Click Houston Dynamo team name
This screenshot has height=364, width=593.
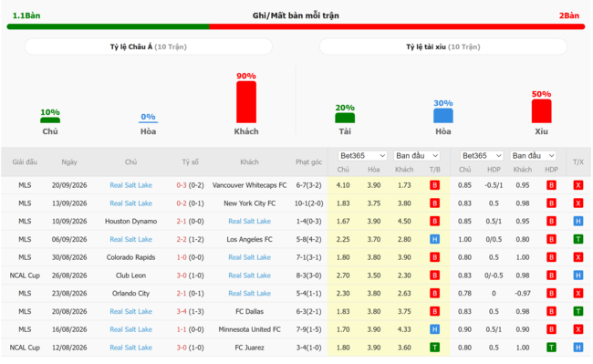130,221
